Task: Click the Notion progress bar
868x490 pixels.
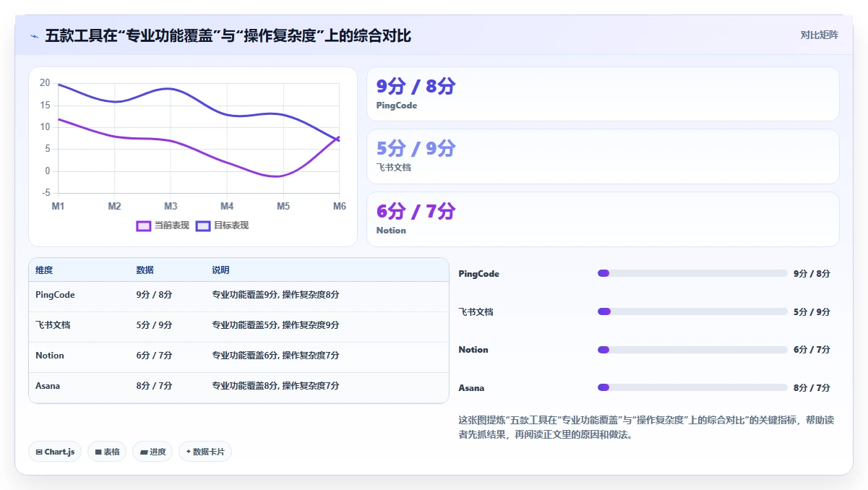Action: pos(692,350)
